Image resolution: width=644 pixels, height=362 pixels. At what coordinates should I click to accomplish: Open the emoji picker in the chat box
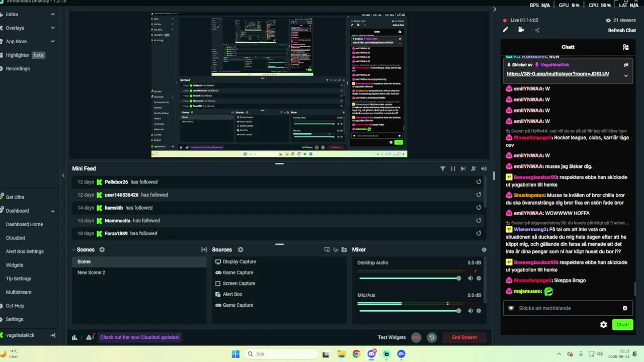click(625, 308)
